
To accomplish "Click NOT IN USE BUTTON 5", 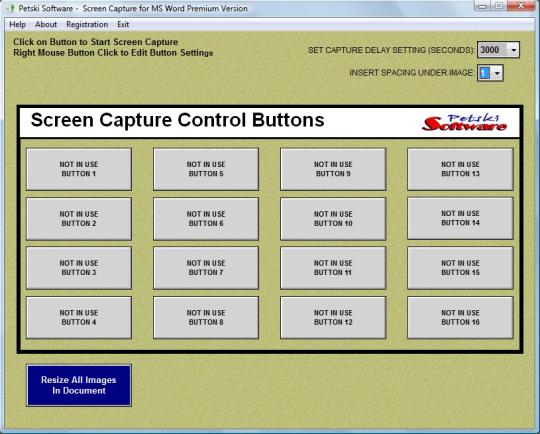I will point(206,169).
